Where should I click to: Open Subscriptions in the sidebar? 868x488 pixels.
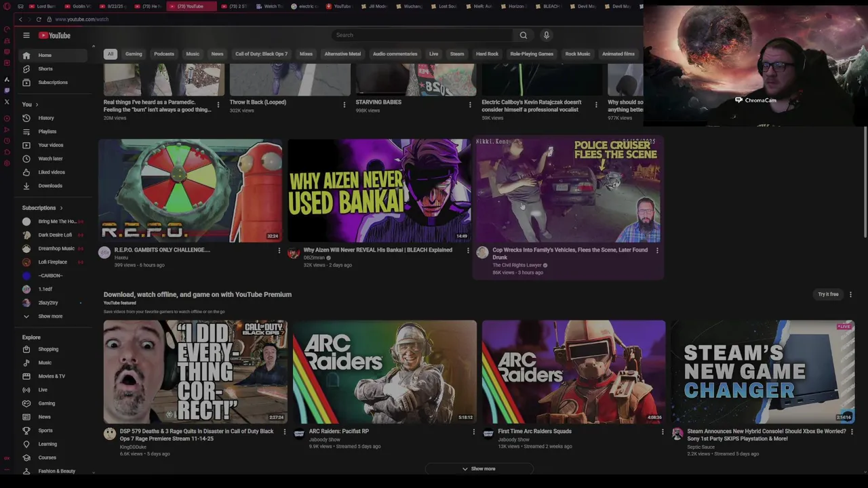click(52, 82)
